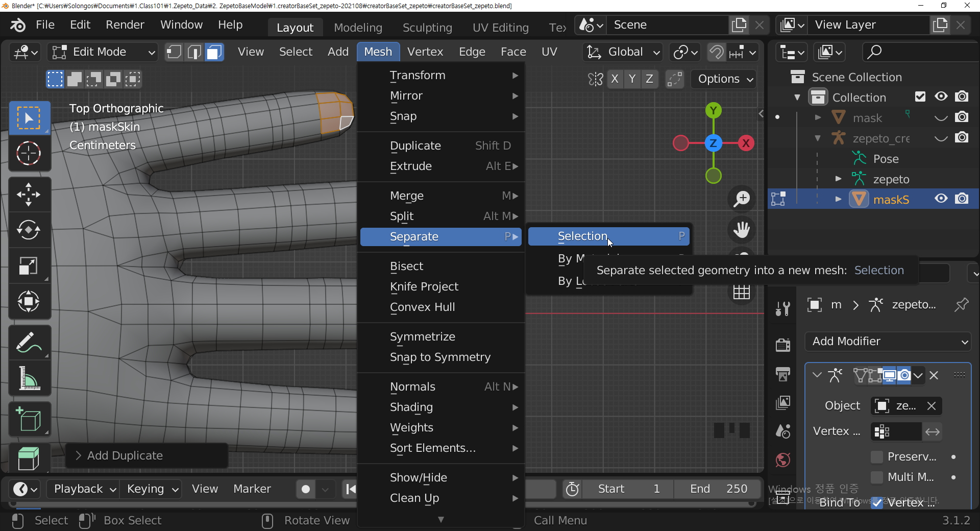The height and width of the screenshot is (531, 980).
Task: Open Add Modifier dropdown
Action: [x=888, y=342]
